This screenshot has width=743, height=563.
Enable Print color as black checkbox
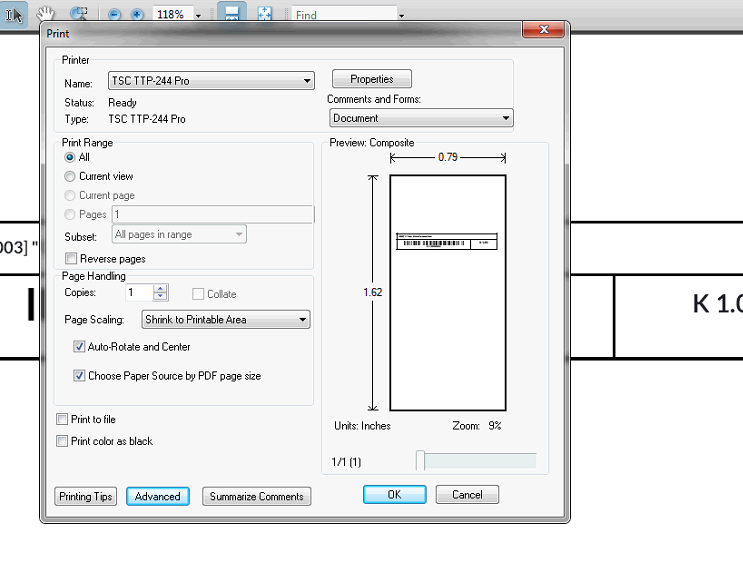(x=62, y=441)
